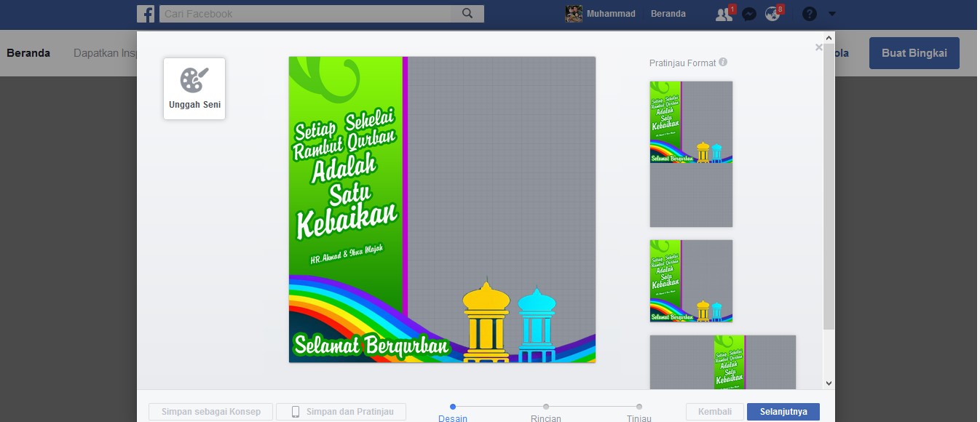Select the first portrait preview thumbnail
Viewport: 980px width, 422px height.
(690, 154)
